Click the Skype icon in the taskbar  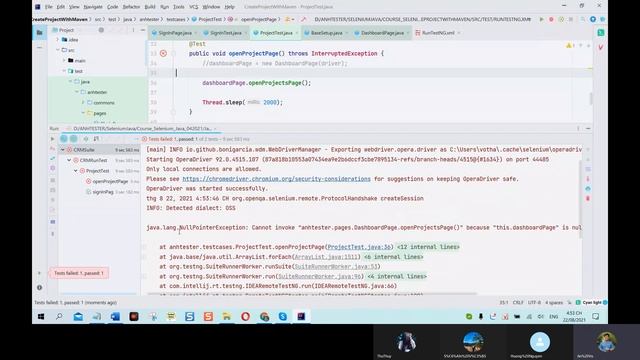pos(282,316)
